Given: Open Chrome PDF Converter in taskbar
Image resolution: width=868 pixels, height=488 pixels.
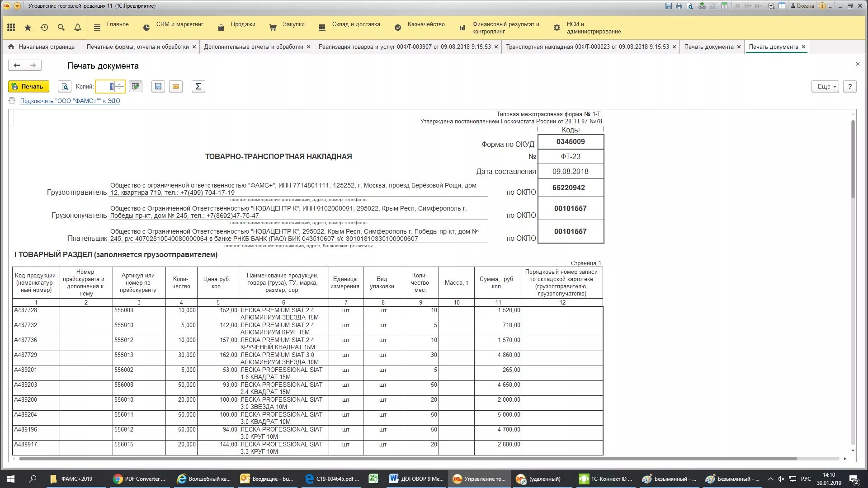Looking at the screenshot, I should coord(140,479).
